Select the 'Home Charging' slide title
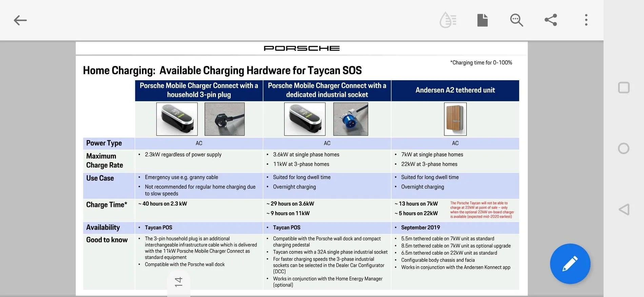The height and width of the screenshot is (297, 644). pyautogui.click(x=222, y=70)
